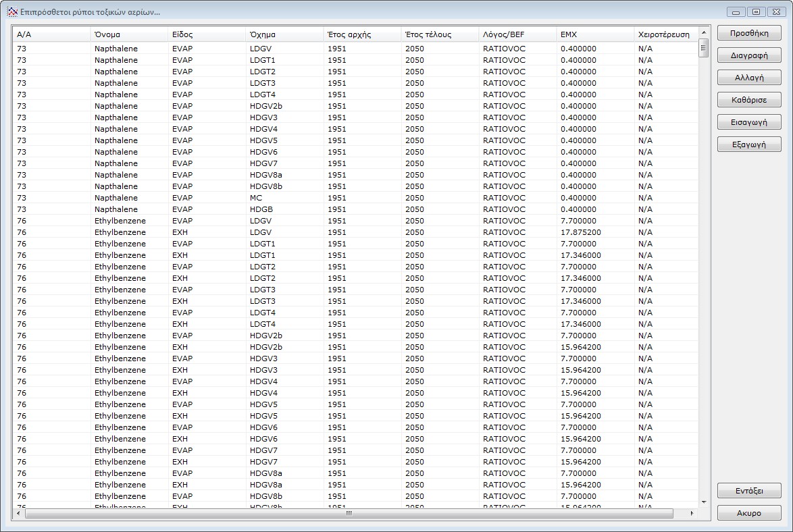Cancel the dialog with Άκυρο
Image resolution: width=793 pixels, height=532 pixels.
coord(748,513)
